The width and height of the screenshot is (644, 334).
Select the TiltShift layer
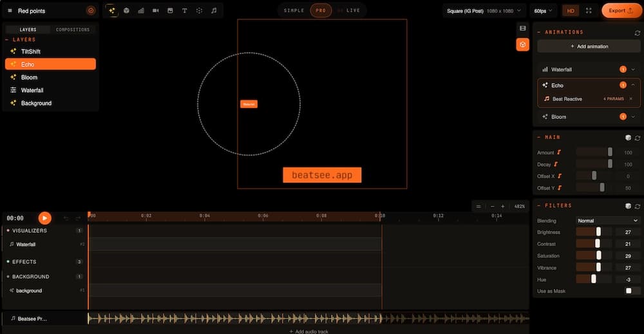click(50, 51)
